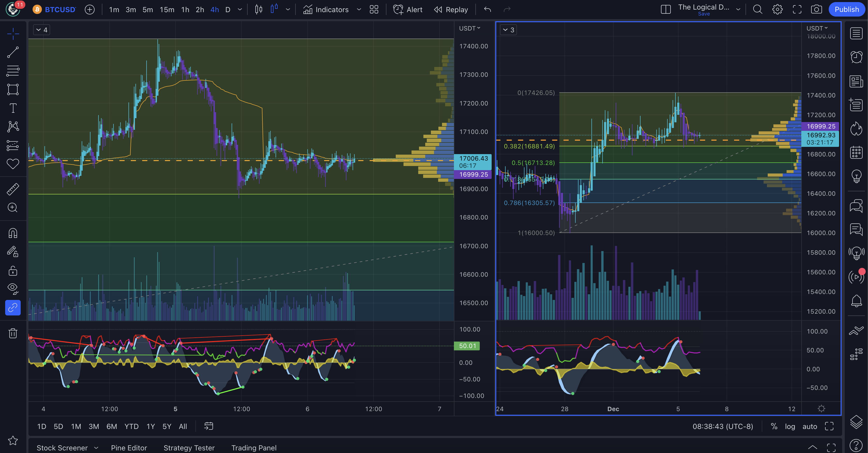Expand the indicators favorites dropdown arrow
The width and height of the screenshot is (868, 453).
[359, 9]
